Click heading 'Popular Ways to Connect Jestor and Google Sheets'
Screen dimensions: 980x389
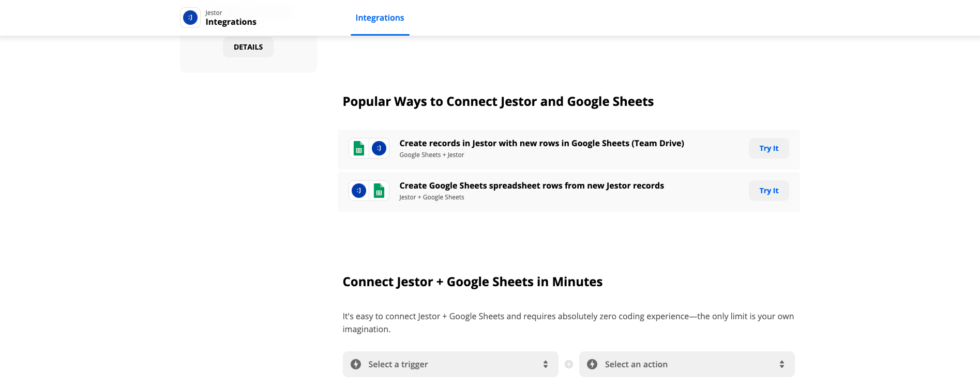pyautogui.click(x=498, y=102)
